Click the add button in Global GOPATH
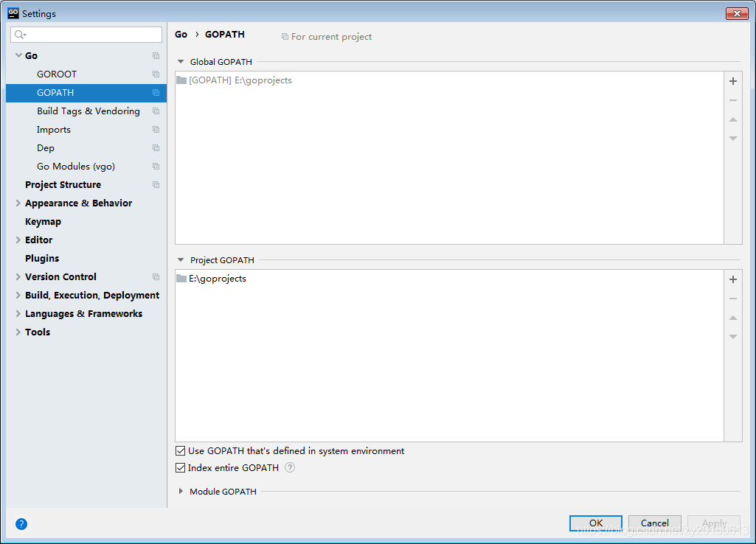Image resolution: width=756 pixels, height=544 pixels. pos(733,81)
